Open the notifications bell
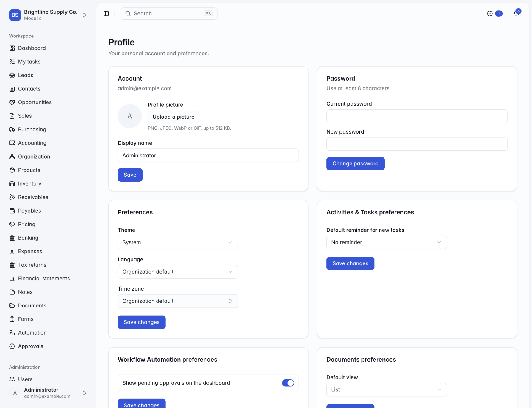532x408 pixels. [516, 14]
